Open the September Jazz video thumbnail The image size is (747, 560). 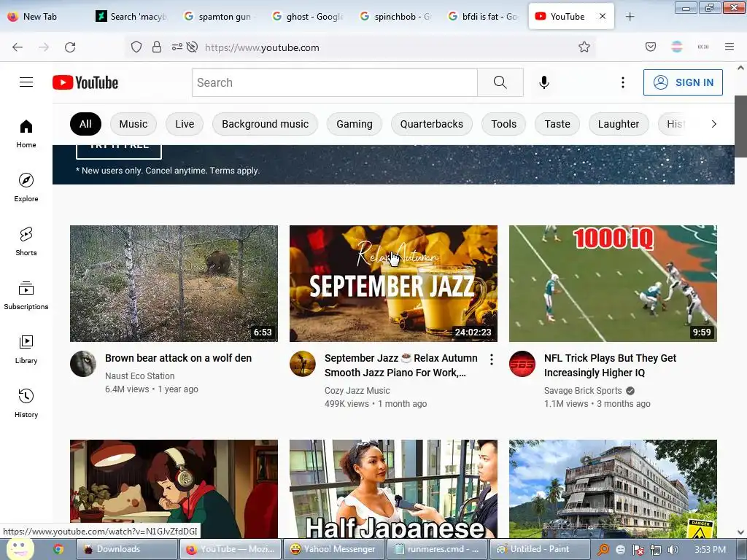(393, 284)
